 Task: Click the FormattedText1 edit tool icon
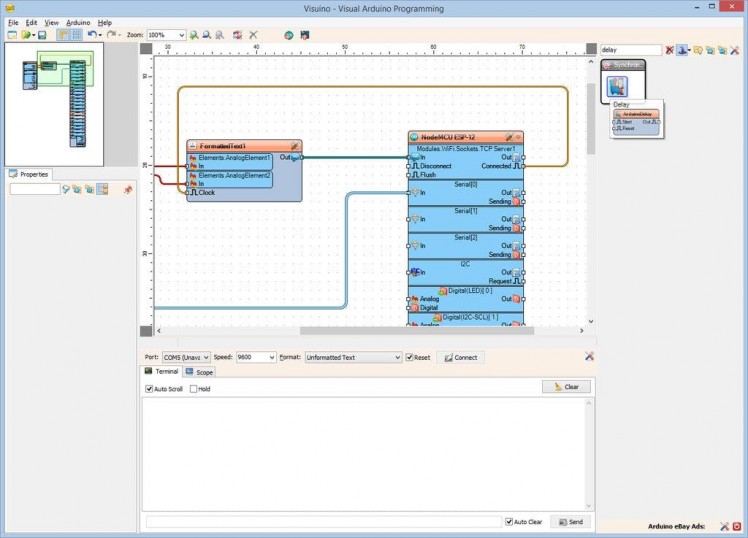tap(294, 146)
